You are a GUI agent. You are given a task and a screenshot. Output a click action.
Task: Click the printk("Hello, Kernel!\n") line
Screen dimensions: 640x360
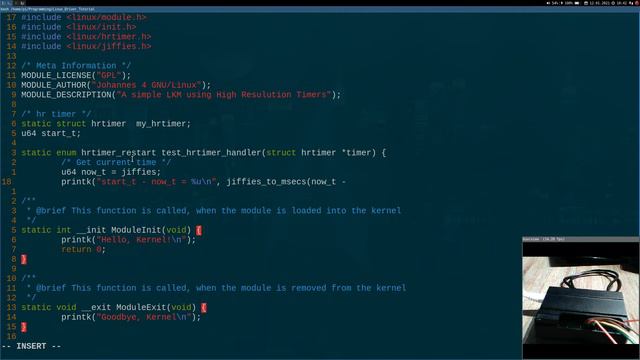pos(129,240)
